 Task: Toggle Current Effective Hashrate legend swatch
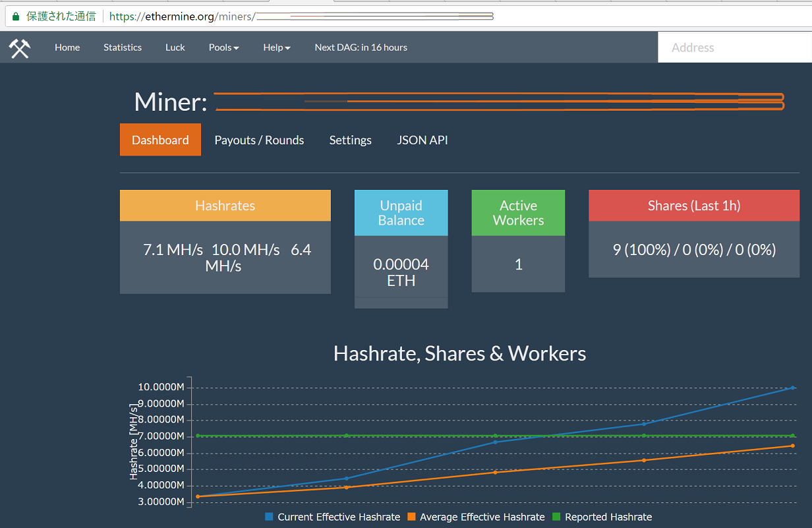pyautogui.click(x=269, y=517)
